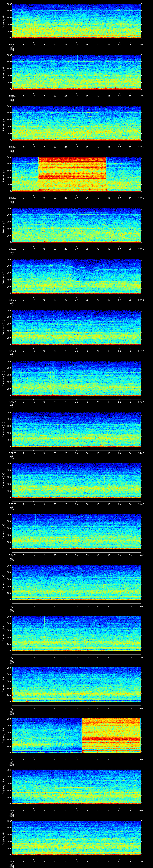Screen dimensions: 153x868
Task: Click the 31:00 end time label
Action: 141,861
